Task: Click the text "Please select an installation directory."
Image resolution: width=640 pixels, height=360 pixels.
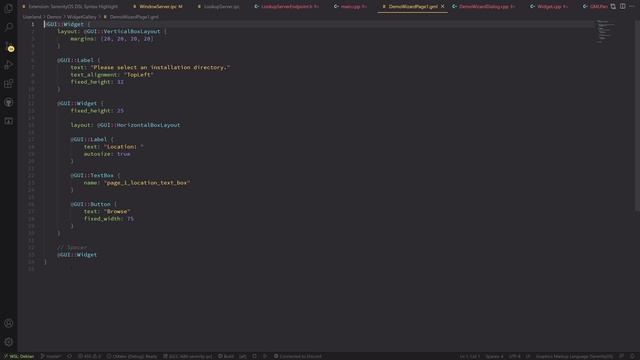Action: pyautogui.click(x=160, y=67)
